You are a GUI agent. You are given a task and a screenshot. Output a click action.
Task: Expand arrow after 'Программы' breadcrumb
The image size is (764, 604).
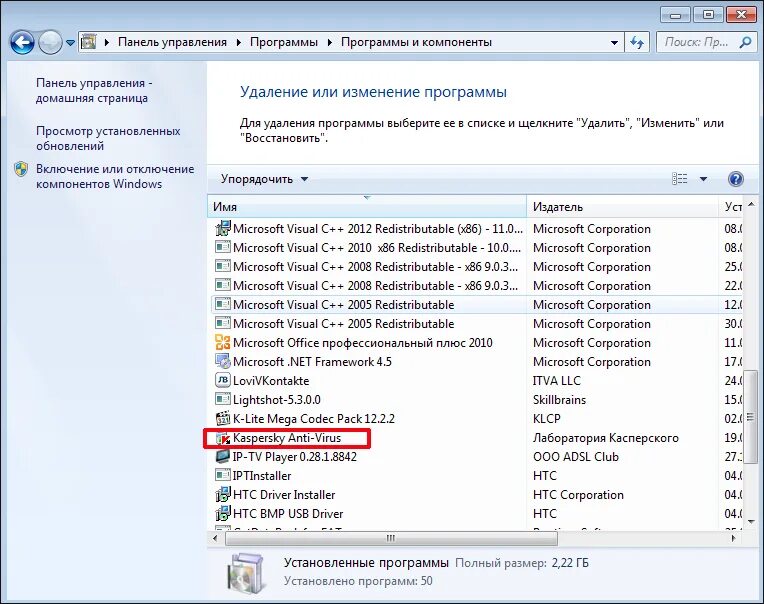329,43
